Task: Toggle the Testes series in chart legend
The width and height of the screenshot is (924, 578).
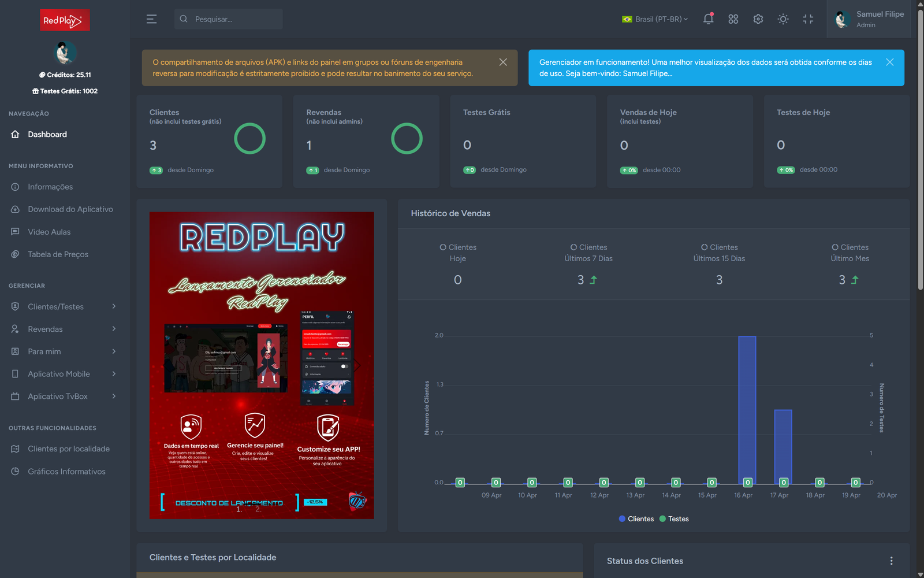Action: click(674, 518)
